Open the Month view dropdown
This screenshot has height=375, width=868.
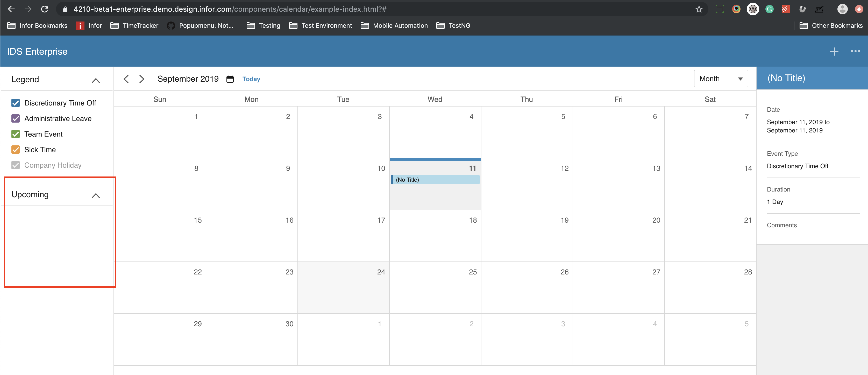tap(720, 79)
